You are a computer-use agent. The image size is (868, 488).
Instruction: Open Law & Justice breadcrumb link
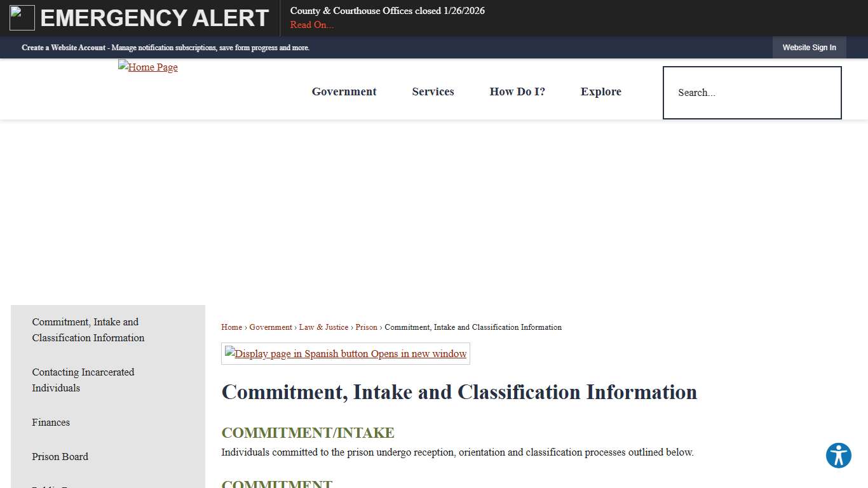point(323,327)
